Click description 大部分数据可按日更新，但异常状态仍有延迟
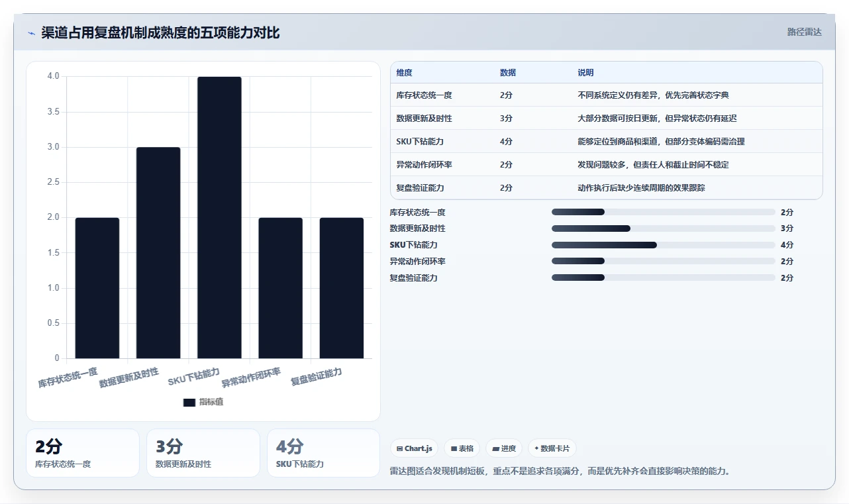Viewport: 849px width, 504px height. 657,119
